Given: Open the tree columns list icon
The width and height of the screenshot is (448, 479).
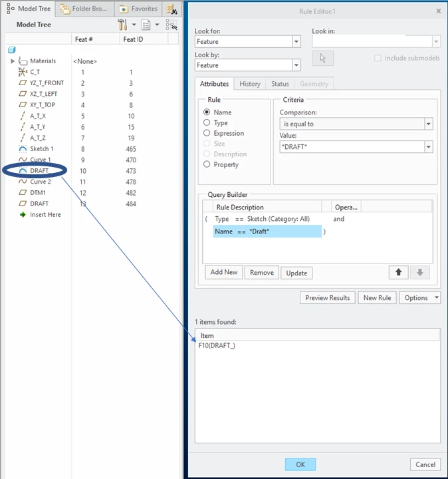Looking at the screenshot, I should pyautogui.click(x=146, y=25).
